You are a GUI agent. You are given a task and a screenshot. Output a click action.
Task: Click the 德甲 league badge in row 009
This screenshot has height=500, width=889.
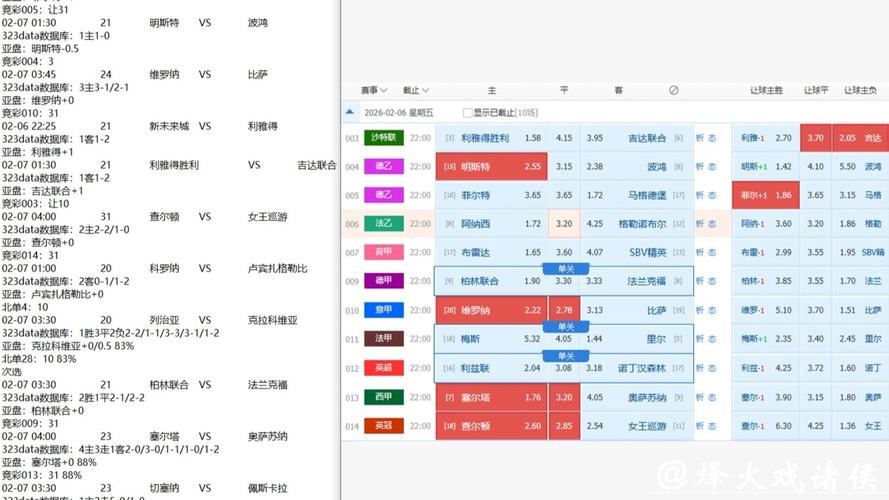point(384,281)
